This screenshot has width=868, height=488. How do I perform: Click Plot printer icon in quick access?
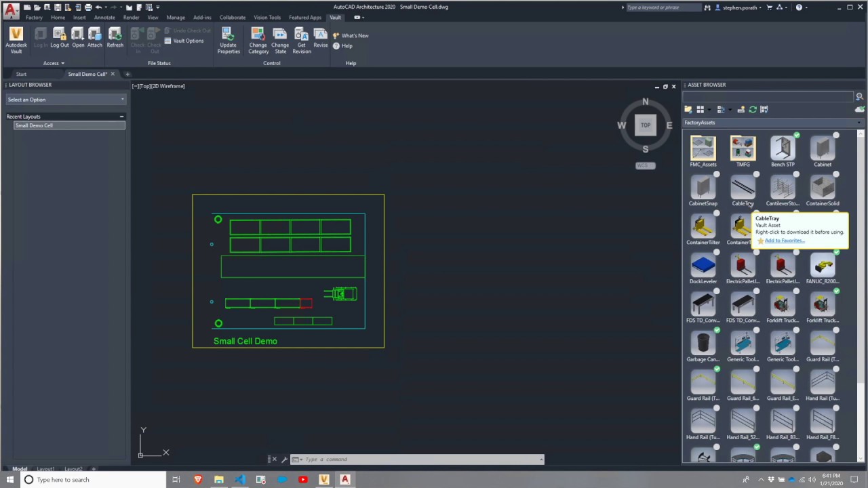pos(88,7)
